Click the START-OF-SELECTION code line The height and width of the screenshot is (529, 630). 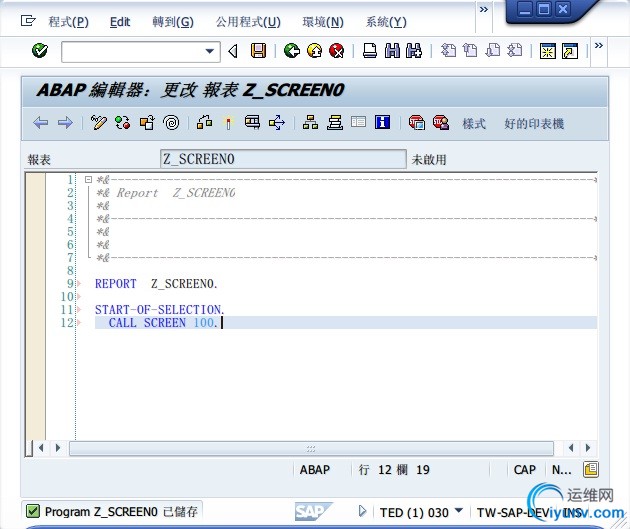(x=160, y=310)
